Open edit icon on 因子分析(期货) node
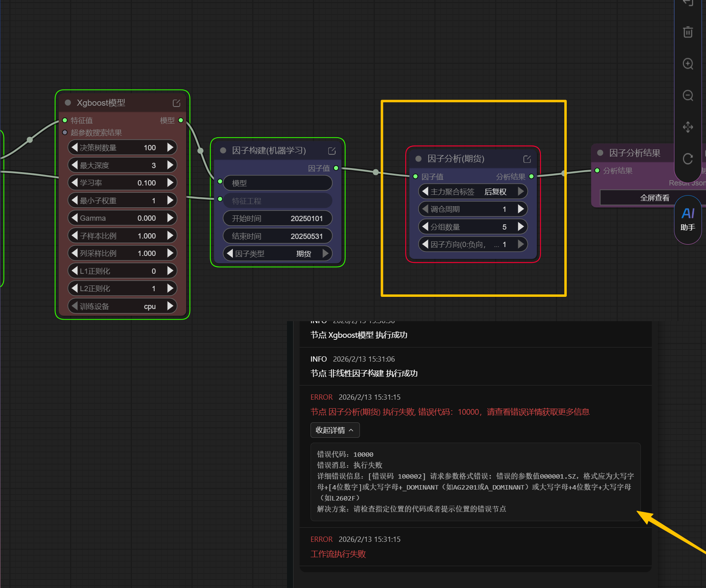This screenshot has width=706, height=588. pos(527,159)
